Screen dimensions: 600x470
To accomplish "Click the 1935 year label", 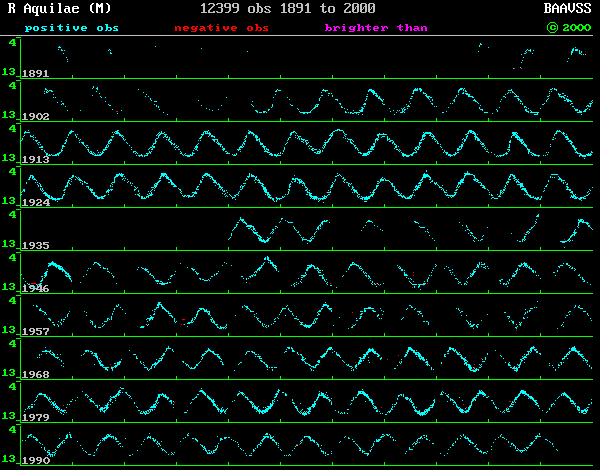I will 36,246.
